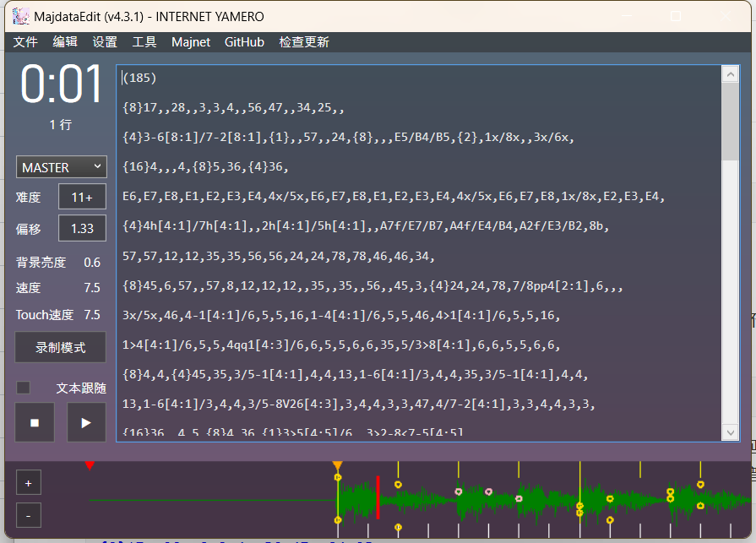756x543 pixels.
Task: Click the MajdataEdit app icon in title bar
Action: click(21, 16)
